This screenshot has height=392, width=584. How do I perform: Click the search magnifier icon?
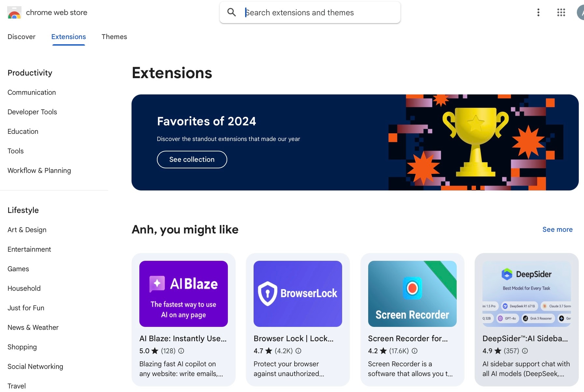point(231,12)
